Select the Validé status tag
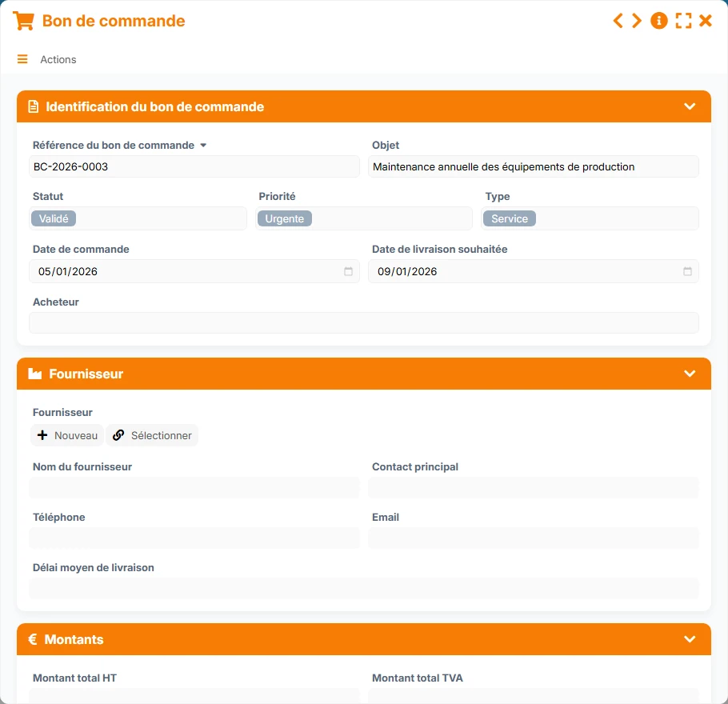Screen dimensions: 728x704 (54, 218)
